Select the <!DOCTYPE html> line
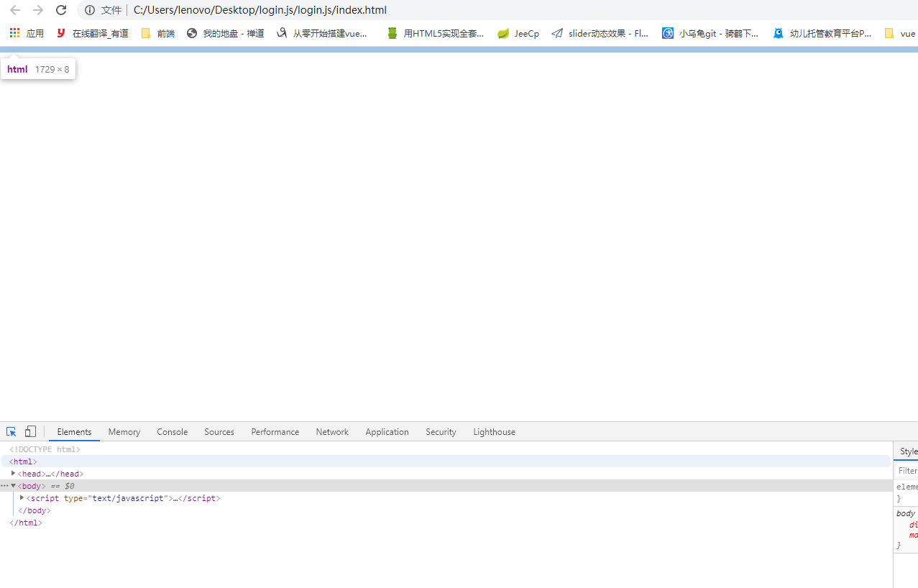The width and height of the screenshot is (918, 588). [45, 449]
